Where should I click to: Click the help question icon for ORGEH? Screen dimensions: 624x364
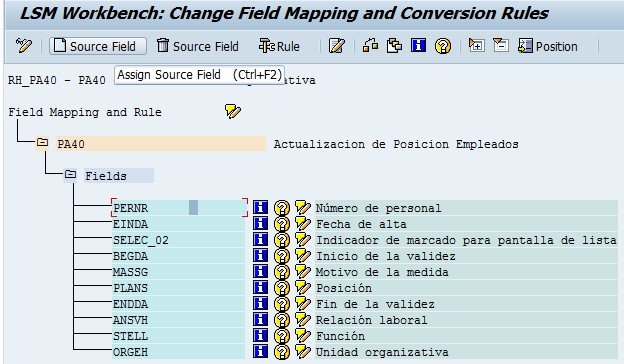(x=281, y=352)
